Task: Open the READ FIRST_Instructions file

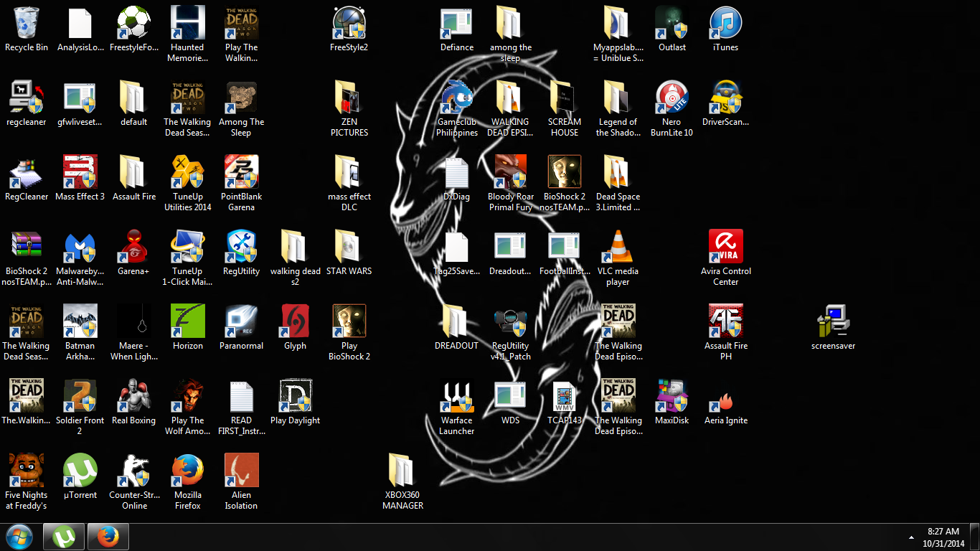Action: [242, 396]
